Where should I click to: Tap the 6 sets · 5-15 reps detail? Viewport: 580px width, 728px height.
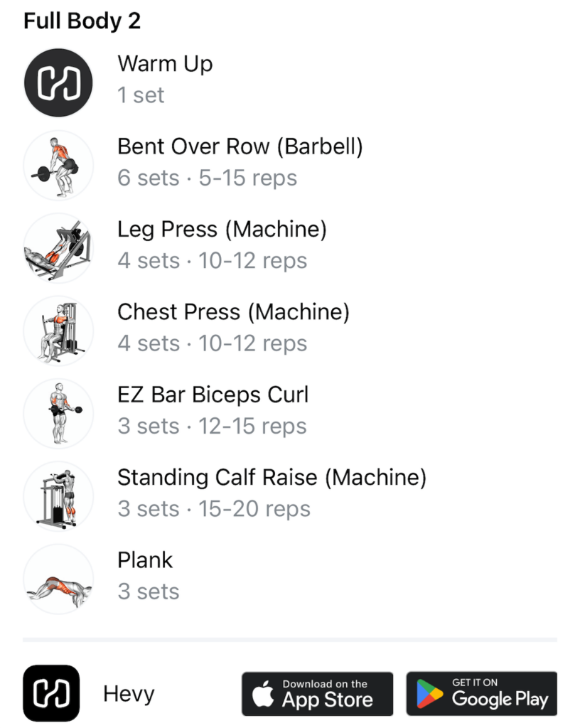208,178
